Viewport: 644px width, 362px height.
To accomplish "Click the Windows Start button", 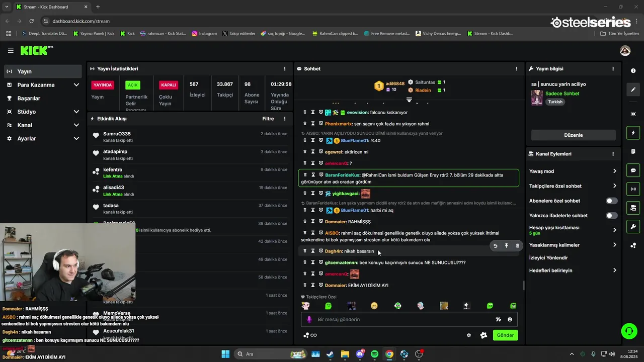I will [225, 354].
